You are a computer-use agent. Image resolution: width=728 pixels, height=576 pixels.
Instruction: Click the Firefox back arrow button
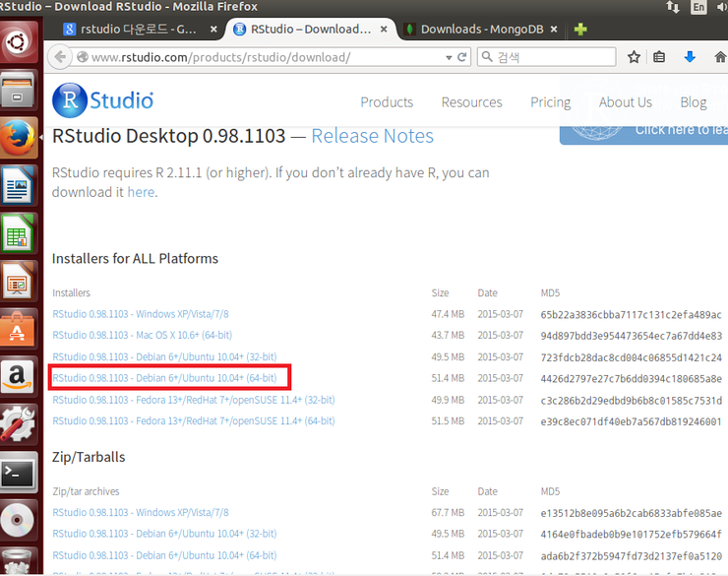[x=61, y=57]
